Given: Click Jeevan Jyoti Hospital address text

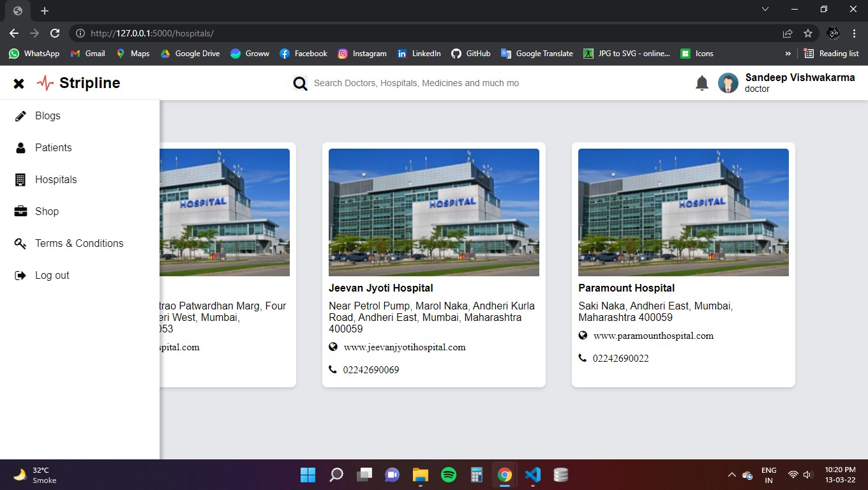Looking at the screenshot, I should pos(432,317).
